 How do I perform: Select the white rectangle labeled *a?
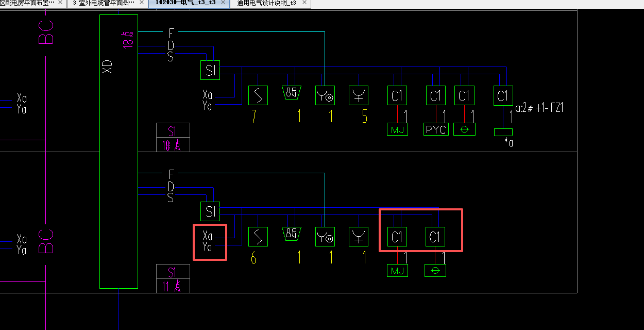[503, 132]
